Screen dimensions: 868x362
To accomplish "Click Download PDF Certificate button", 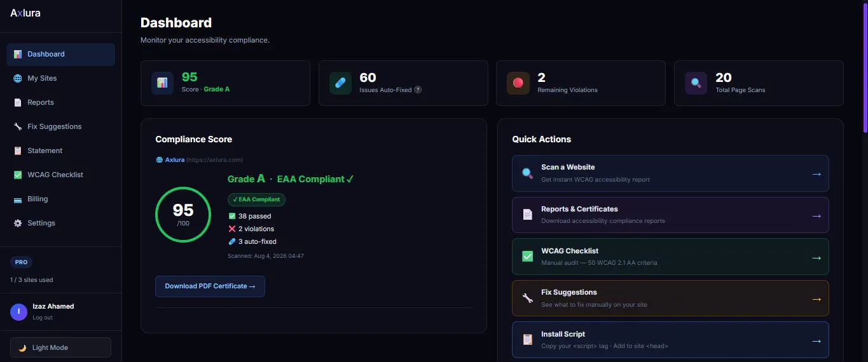I will tap(210, 286).
